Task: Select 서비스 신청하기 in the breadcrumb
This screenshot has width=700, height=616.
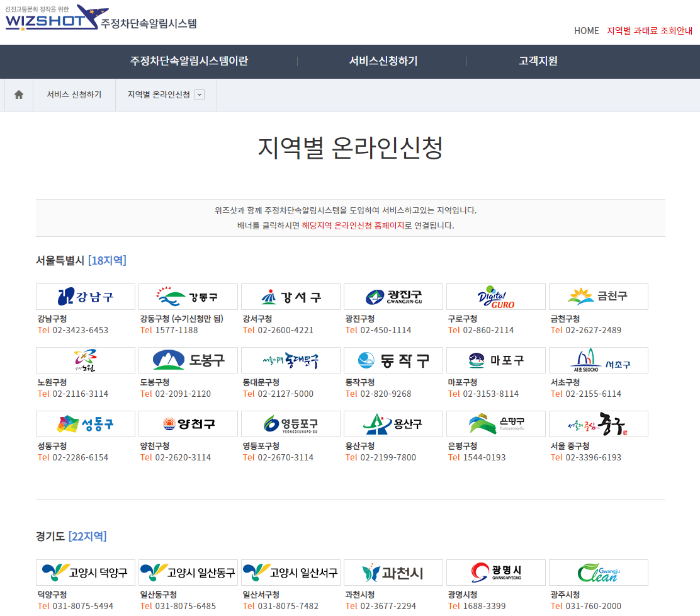Action: pos(74,94)
